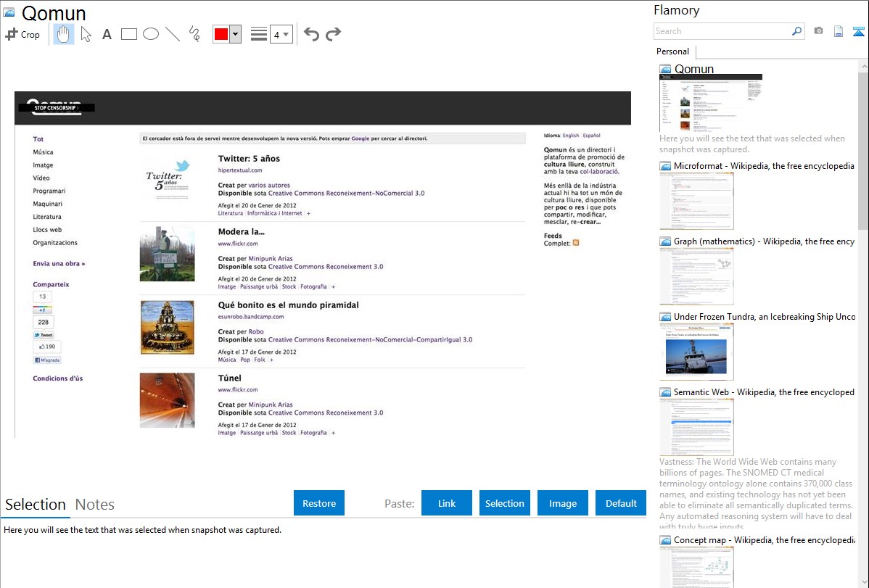Click the black 'Here you will see' text in the Selection panel
The image size is (869, 588).
click(142, 531)
